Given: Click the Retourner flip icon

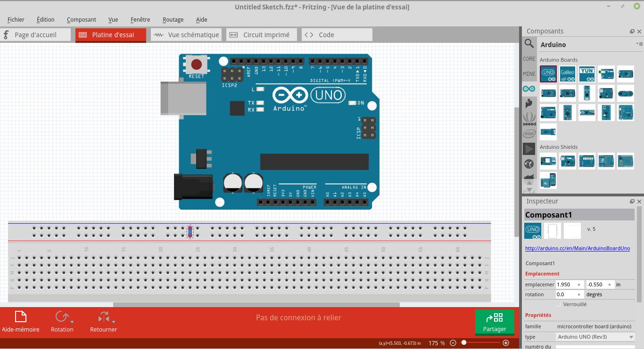Looking at the screenshot, I should [x=103, y=317].
